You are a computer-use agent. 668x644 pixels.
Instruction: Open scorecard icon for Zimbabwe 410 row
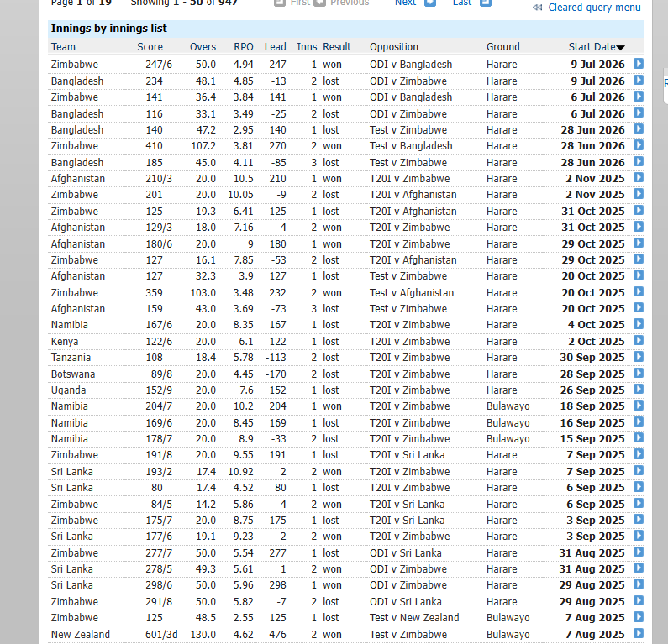pyautogui.click(x=639, y=145)
